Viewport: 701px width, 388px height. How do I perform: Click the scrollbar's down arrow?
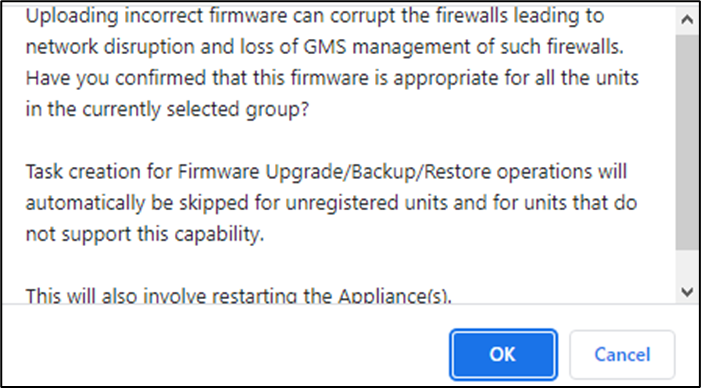(x=686, y=292)
